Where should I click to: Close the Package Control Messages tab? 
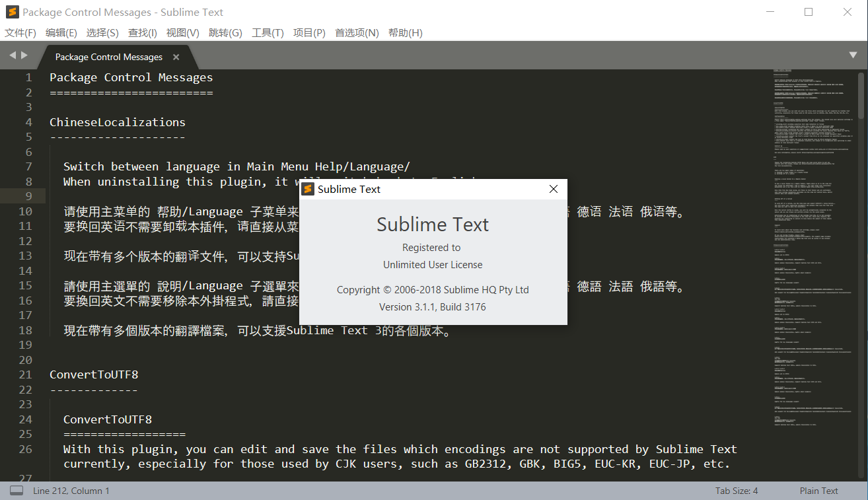tap(176, 57)
